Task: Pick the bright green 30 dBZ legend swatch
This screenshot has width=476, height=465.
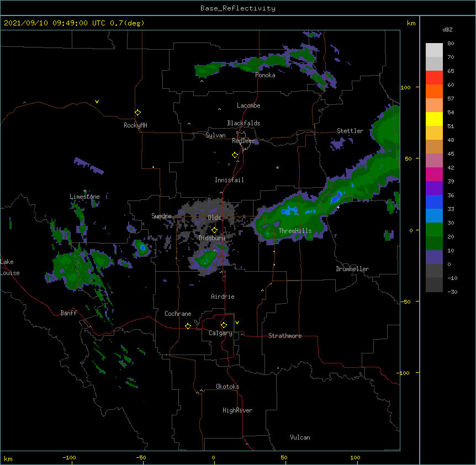Action: click(434, 230)
